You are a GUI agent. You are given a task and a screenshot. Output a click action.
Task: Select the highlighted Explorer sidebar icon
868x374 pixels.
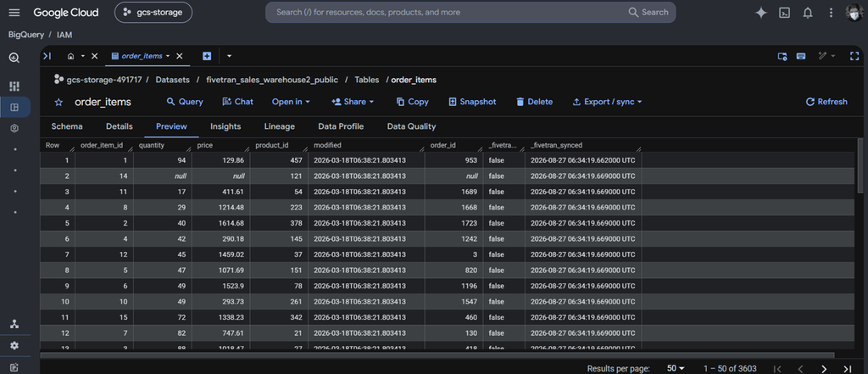coord(14,108)
